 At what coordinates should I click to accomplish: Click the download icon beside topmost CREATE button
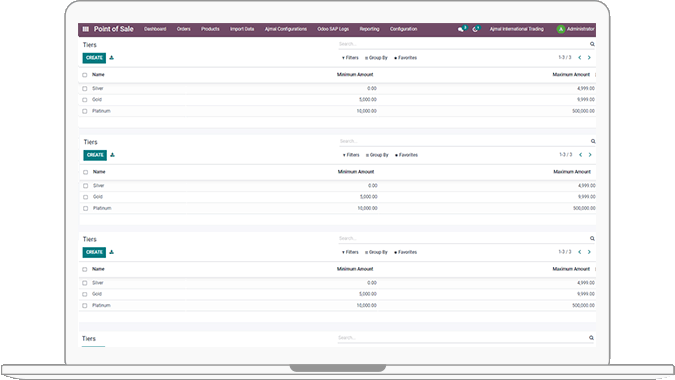point(111,58)
